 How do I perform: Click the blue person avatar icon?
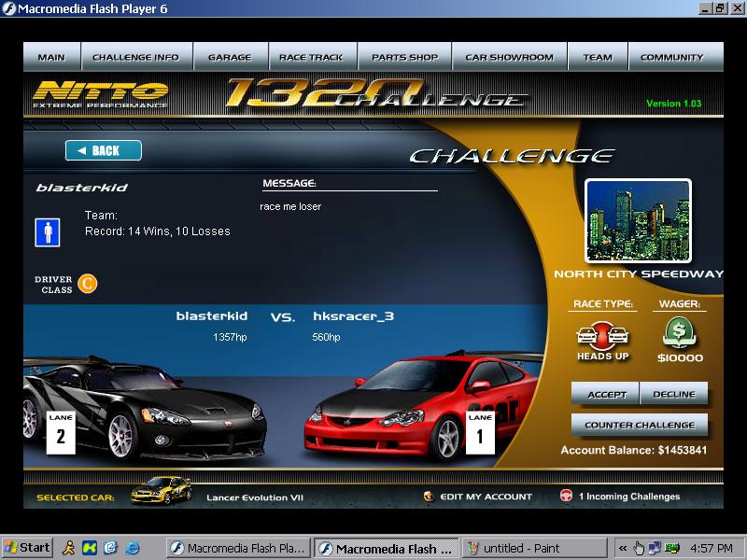pos(48,232)
